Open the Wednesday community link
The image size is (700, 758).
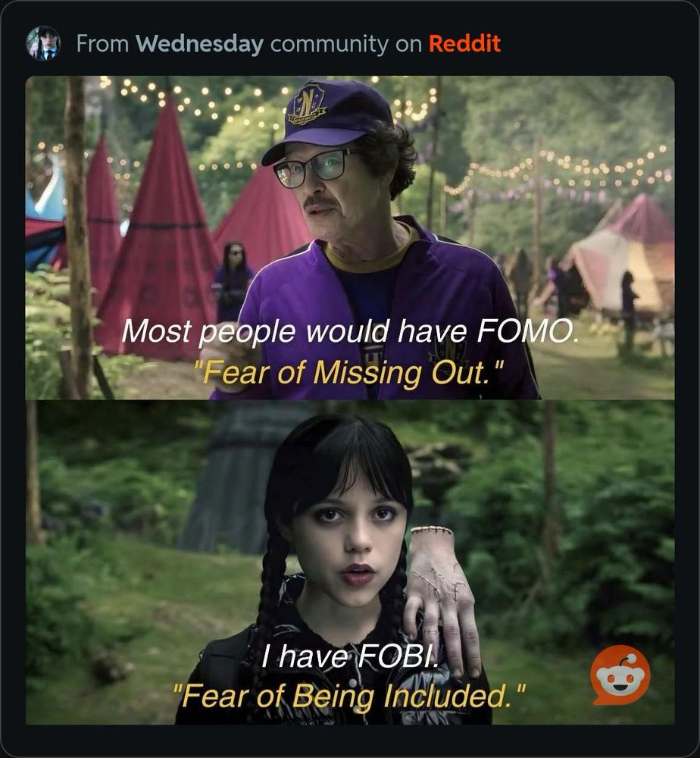point(199,43)
